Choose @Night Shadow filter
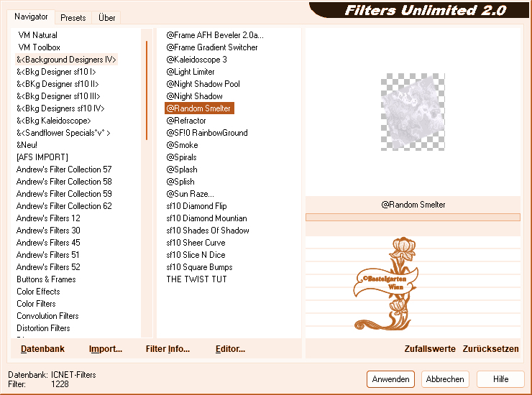 (194, 96)
